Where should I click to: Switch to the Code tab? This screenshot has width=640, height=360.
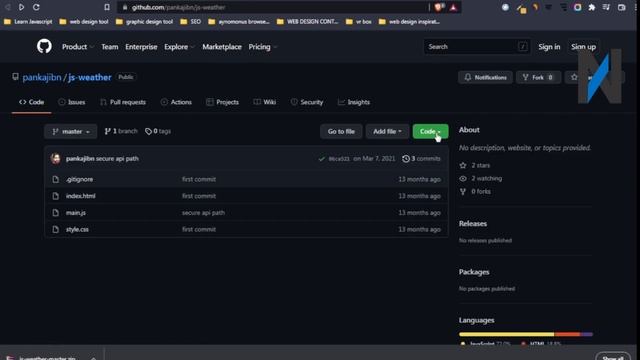(x=31, y=102)
